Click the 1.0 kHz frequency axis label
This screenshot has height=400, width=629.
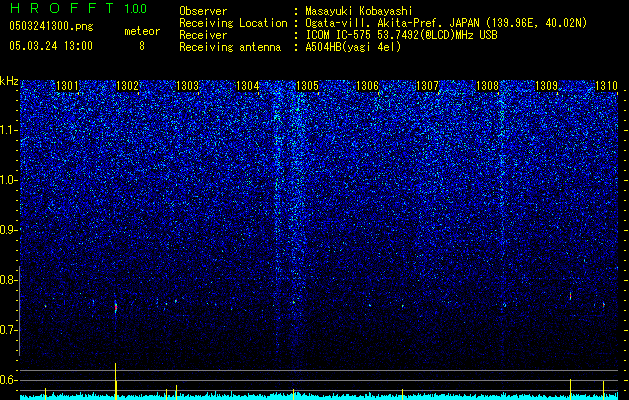click(9, 180)
